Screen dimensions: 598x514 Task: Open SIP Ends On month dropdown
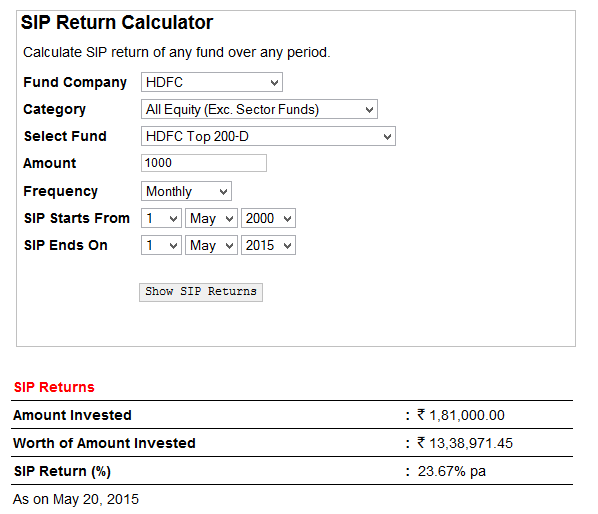pos(211,245)
